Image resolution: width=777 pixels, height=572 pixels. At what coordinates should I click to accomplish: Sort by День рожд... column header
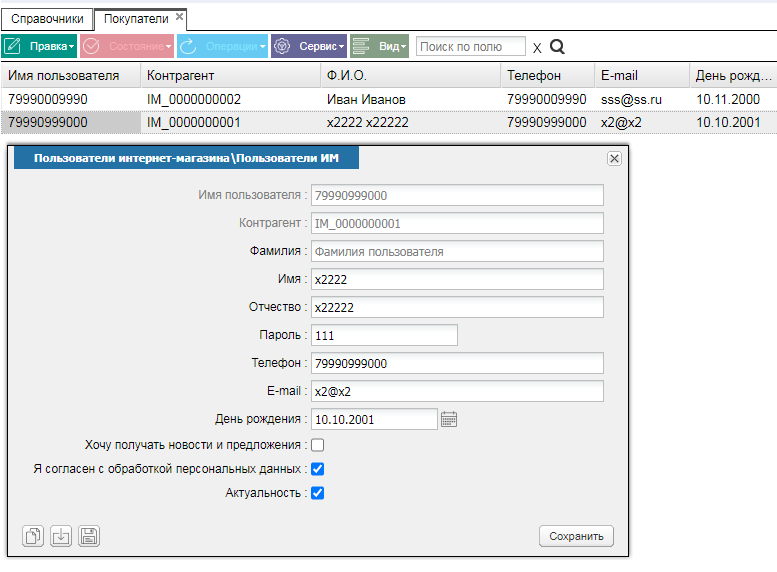(x=733, y=75)
